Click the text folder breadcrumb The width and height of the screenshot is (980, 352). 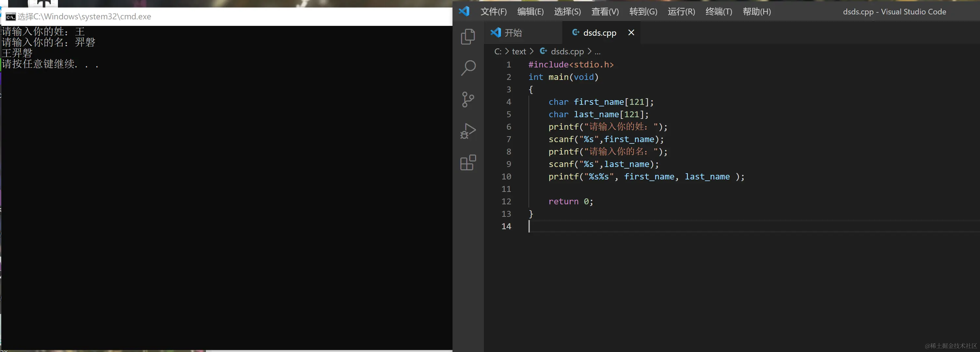pos(519,51)
